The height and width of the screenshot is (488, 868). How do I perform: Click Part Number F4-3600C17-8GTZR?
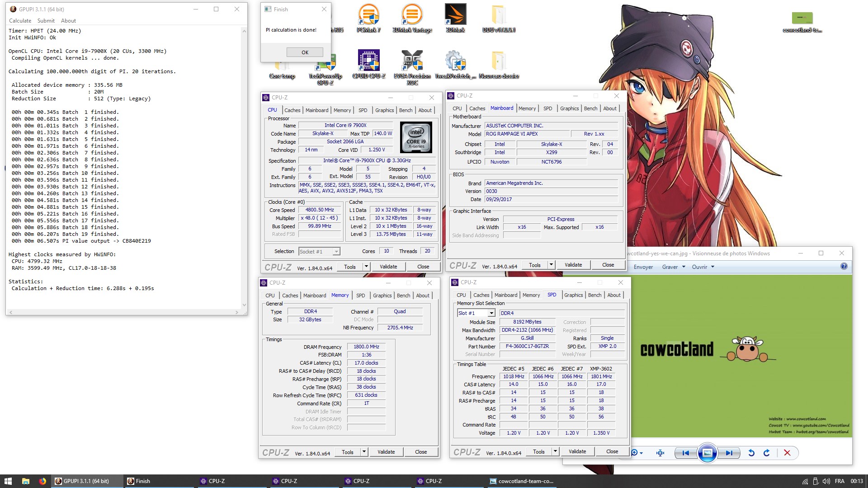click(x=527, y=346)
